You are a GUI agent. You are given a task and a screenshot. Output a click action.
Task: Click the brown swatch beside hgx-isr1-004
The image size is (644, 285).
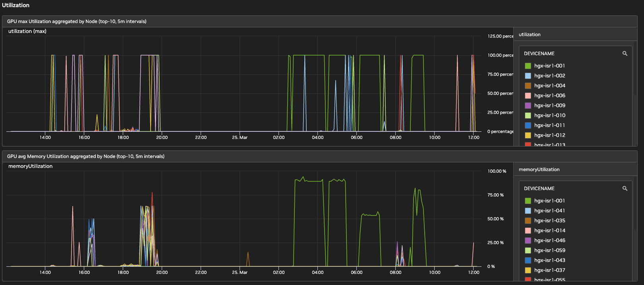point(528,86)
